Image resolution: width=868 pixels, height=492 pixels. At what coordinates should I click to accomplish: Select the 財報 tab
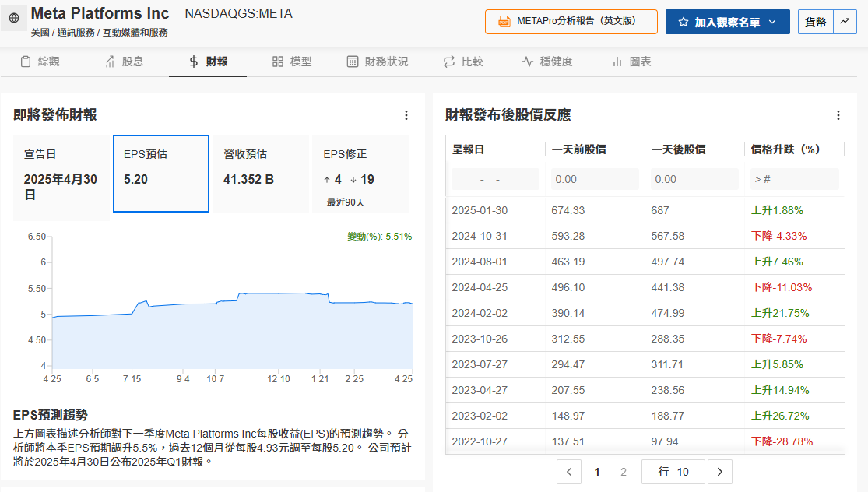click(x=208, y=61)
